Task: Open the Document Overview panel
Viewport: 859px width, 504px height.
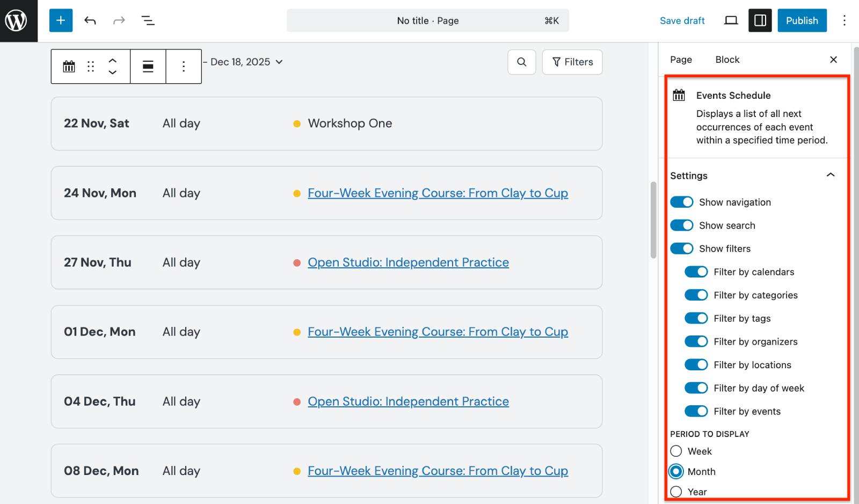Action: tap(148, 20)
